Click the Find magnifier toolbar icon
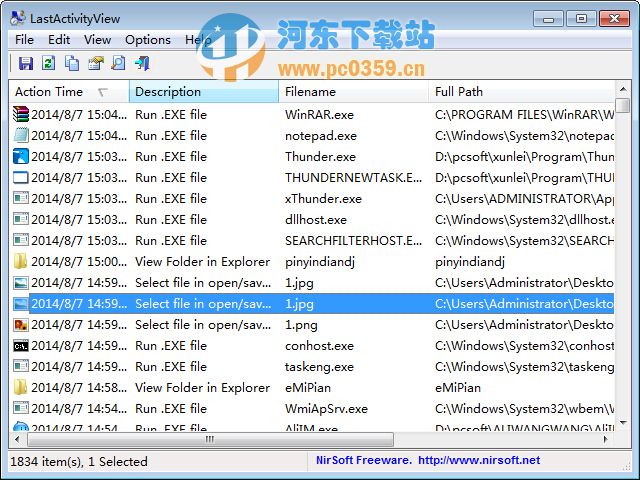 pyautogui.click(x=118, y=63)
